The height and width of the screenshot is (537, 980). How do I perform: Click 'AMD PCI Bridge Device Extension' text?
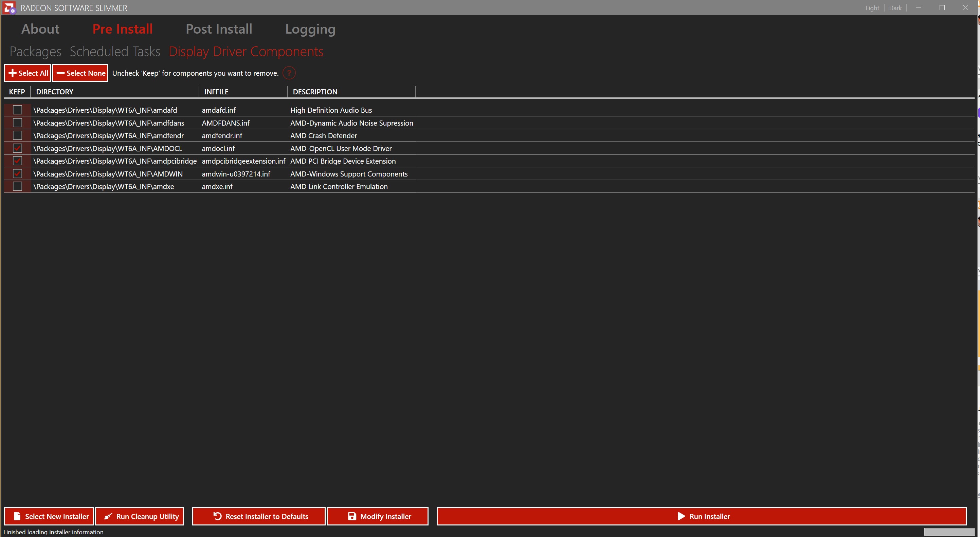(x=343, y=161)
